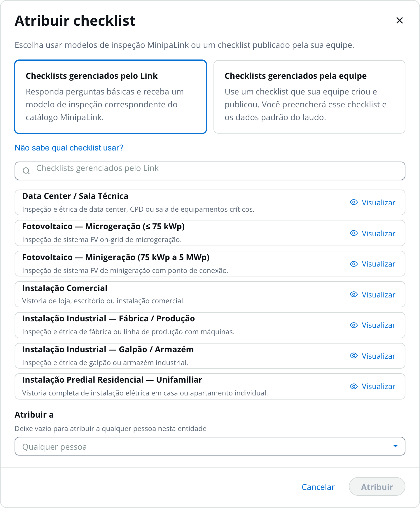This screenshot has width=420, height=508.
Task: Click the Atribuir button
Action: 377,487
